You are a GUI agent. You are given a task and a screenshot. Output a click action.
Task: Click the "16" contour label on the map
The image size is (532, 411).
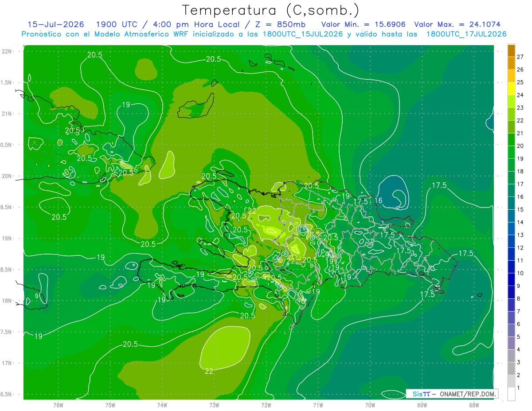379,201
